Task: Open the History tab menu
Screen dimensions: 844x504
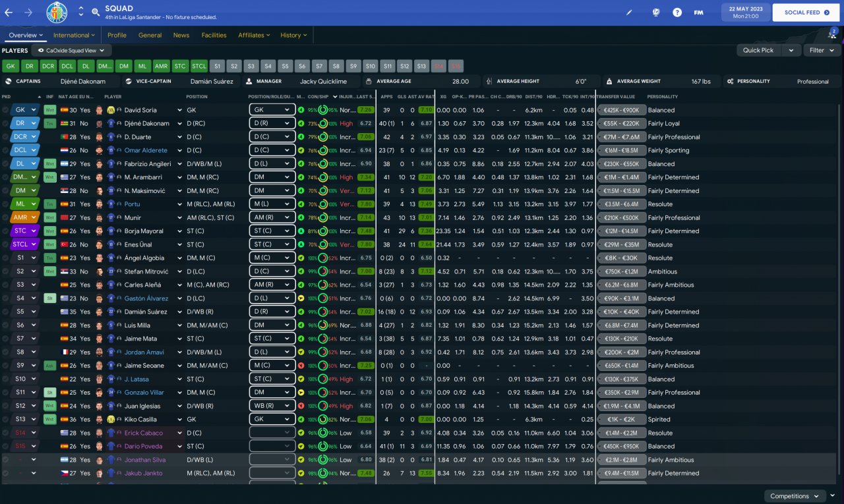Action: pyautogui.click(x=293, y=35)
